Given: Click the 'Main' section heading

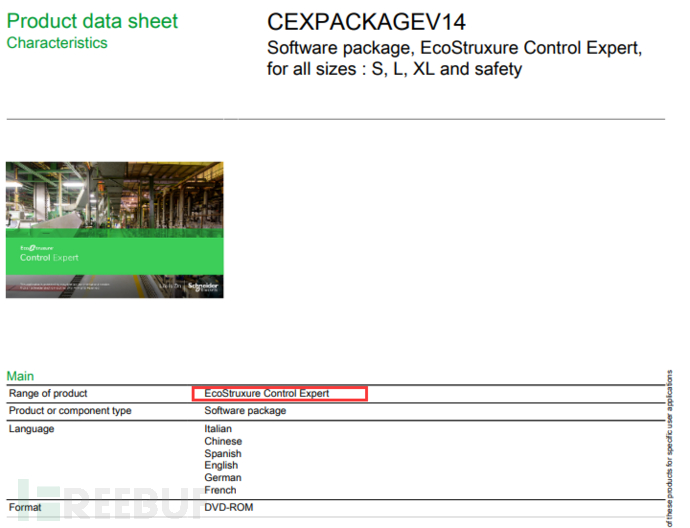Looking at the screenshot, I should (x=20, y=376).
